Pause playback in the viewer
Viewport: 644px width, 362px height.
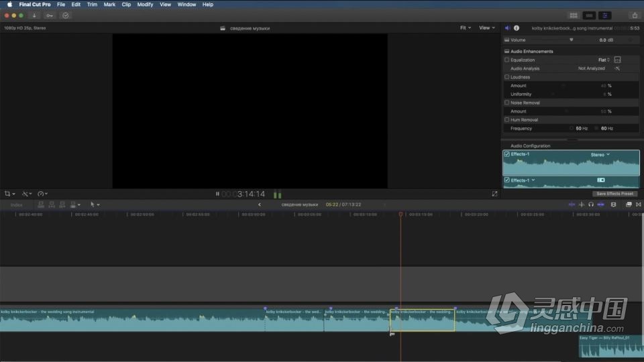(217, 194)
